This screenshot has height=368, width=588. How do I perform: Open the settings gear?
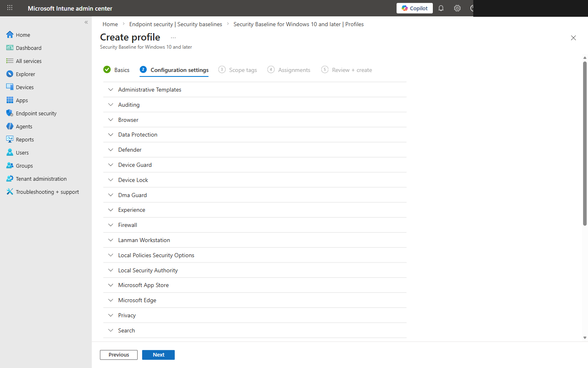(x=457, y=8)
